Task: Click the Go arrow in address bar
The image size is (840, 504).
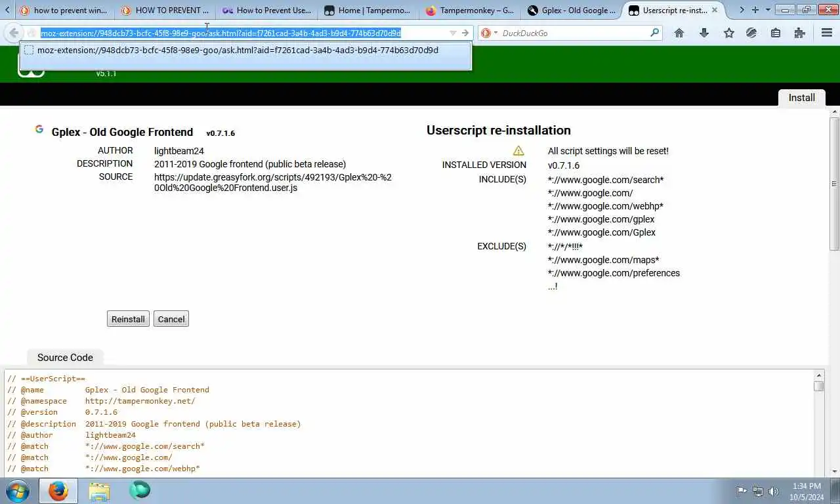Action: pos(465,33)
